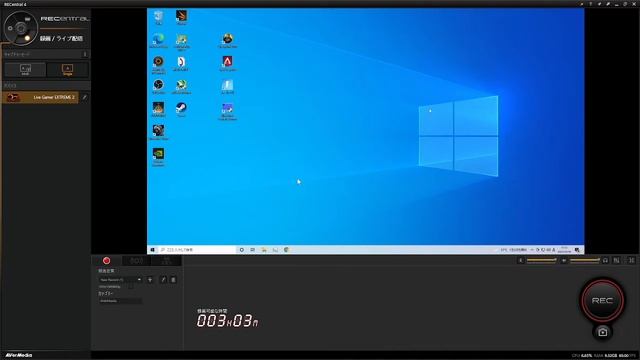The width and height of the screenshot is (640, 360).
Task: Click the preview taskbar search box
Action: tap(197, 249)
